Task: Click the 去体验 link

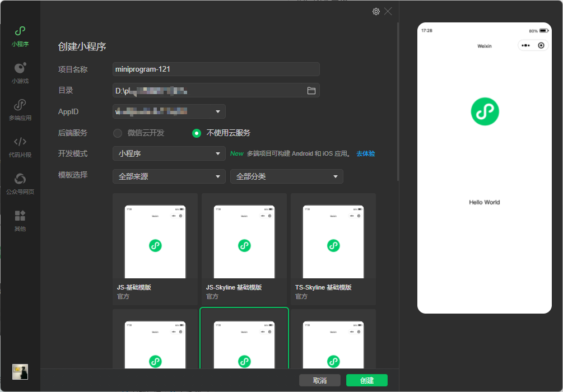Action: 365,153
